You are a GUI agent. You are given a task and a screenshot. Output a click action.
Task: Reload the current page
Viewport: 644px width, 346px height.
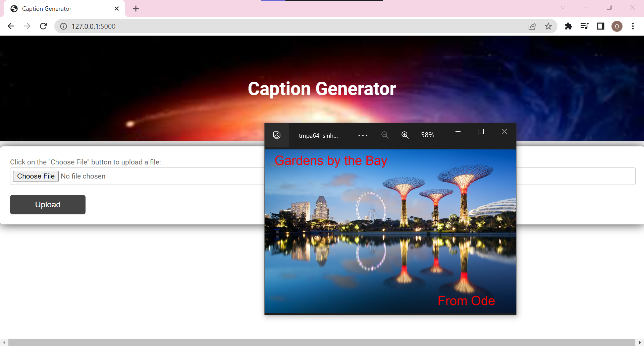click(x=43, y=26)
